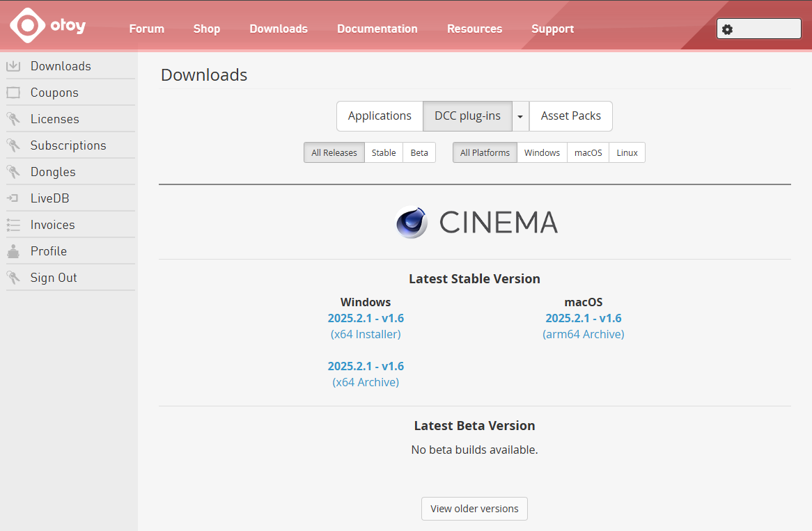Click the Profile person icon
The image size is (812, 531).
[x=13, y=251]
